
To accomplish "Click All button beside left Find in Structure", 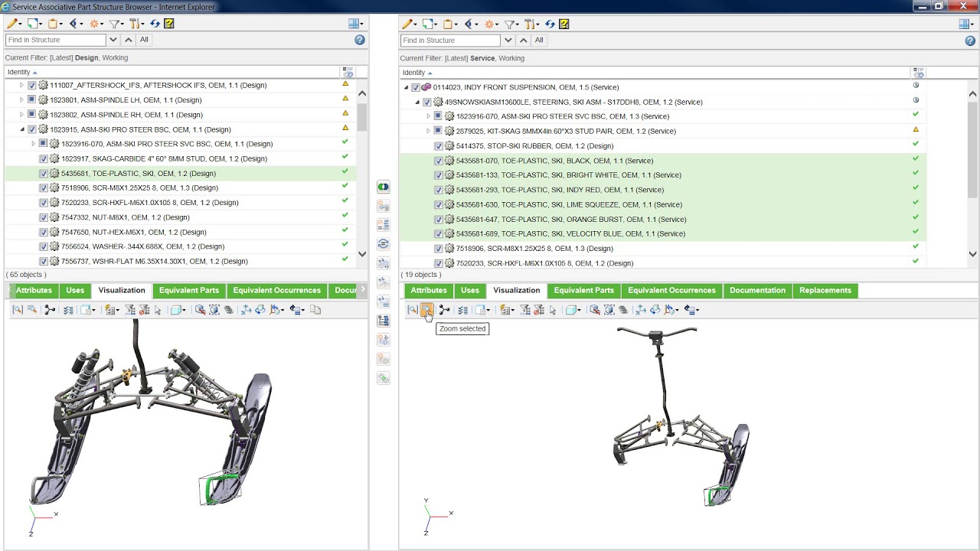I will pyautogui.click(x=144, y=40).
